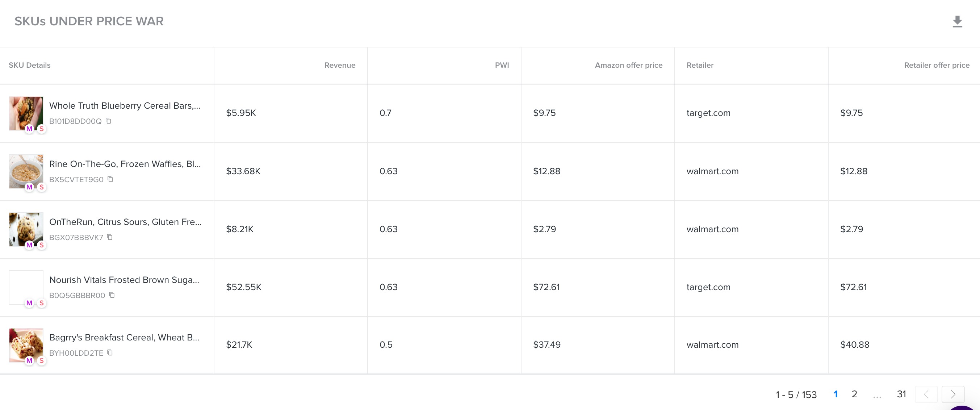Download the SKUs under price war table
Screen dimensions: 980x410
click(957, 22)
